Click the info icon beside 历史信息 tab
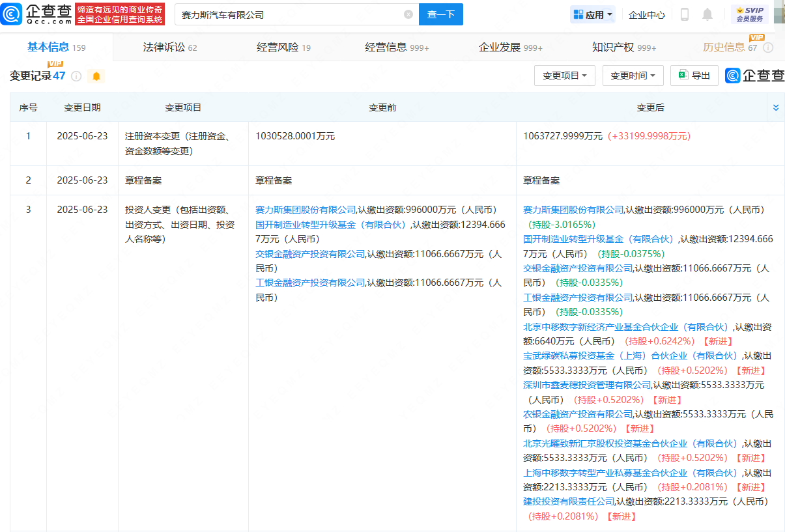Screen dimensions: 785x532 tap(768, 48)
